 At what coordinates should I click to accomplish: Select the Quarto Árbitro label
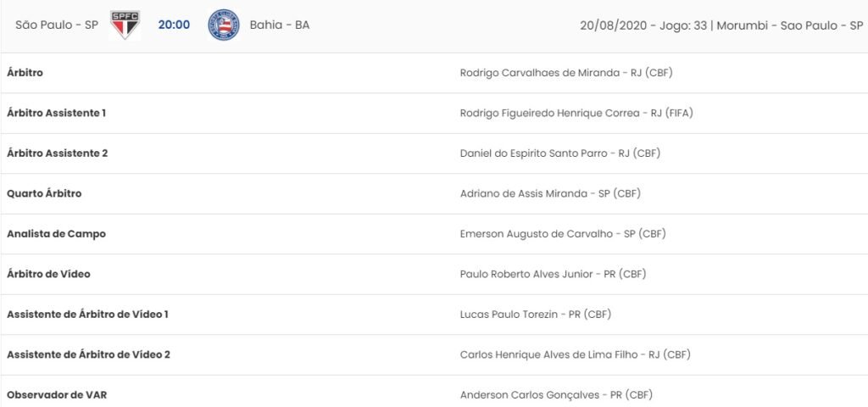point(44,194)
